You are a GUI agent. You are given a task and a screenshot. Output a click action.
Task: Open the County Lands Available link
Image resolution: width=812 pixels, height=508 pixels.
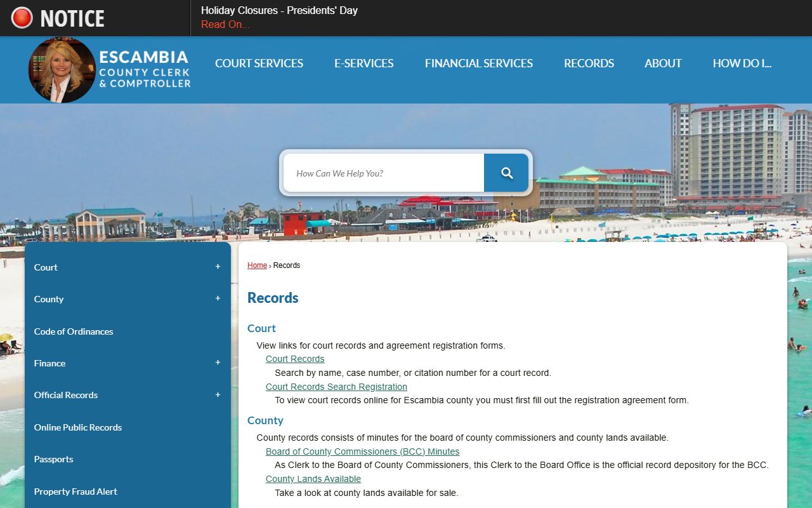313,479
